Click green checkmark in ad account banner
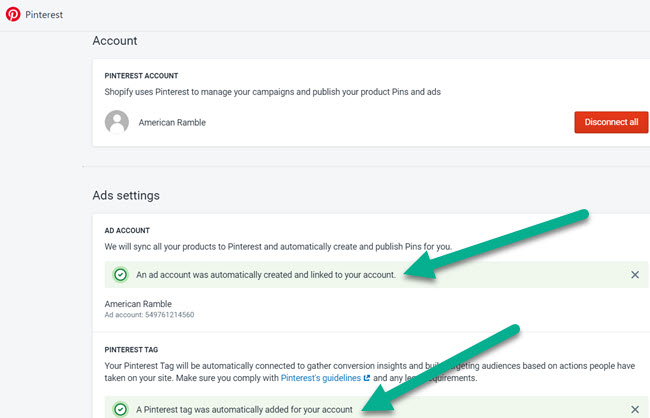Screen dimensions: 650x418 tap(120, 274)
